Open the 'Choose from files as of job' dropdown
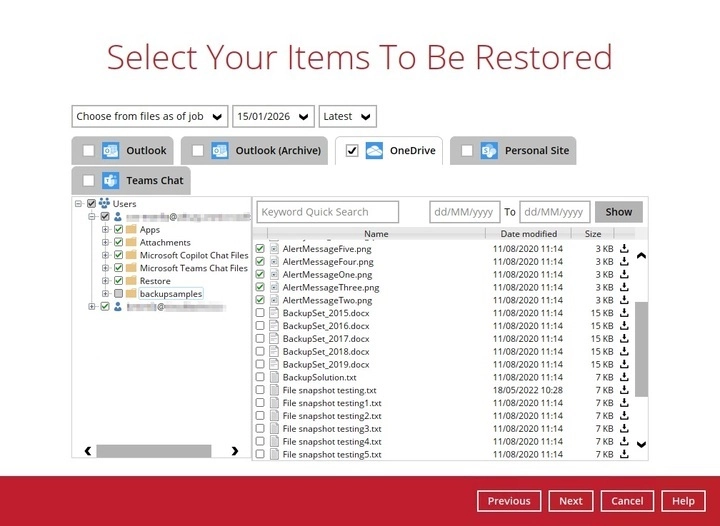Viewport: 720px width, 526px height. (x=150, y=117)
